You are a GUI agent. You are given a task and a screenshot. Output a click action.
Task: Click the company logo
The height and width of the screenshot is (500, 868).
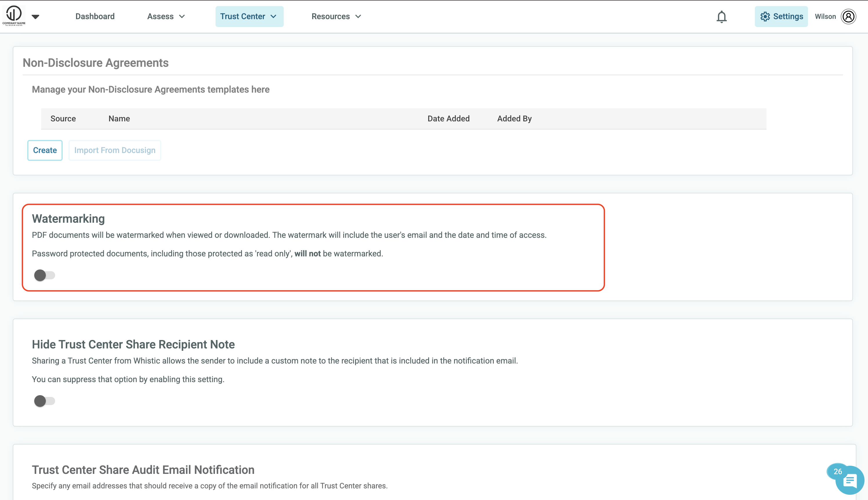point(14,16)
